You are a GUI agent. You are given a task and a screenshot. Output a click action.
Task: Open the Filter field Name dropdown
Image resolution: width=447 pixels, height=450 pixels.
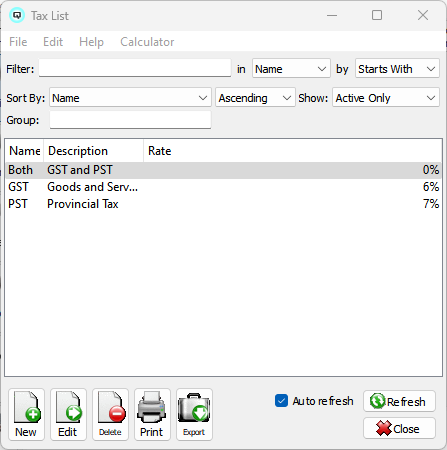click(291, 69)
